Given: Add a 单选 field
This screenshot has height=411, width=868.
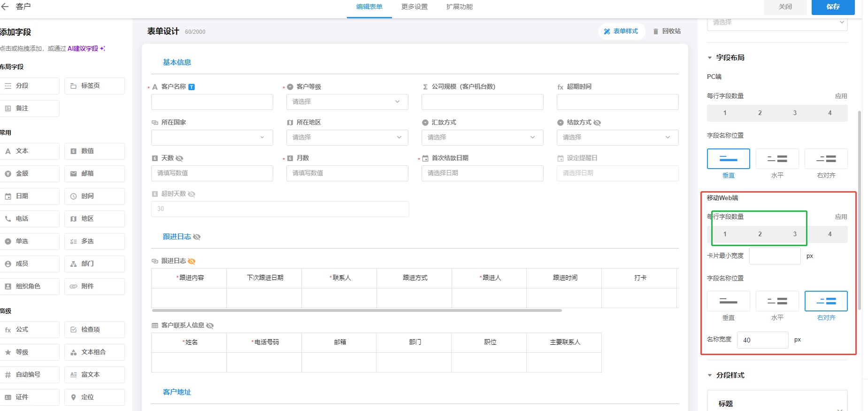Looking at the screenshot, I should click(x=29, y=241).
